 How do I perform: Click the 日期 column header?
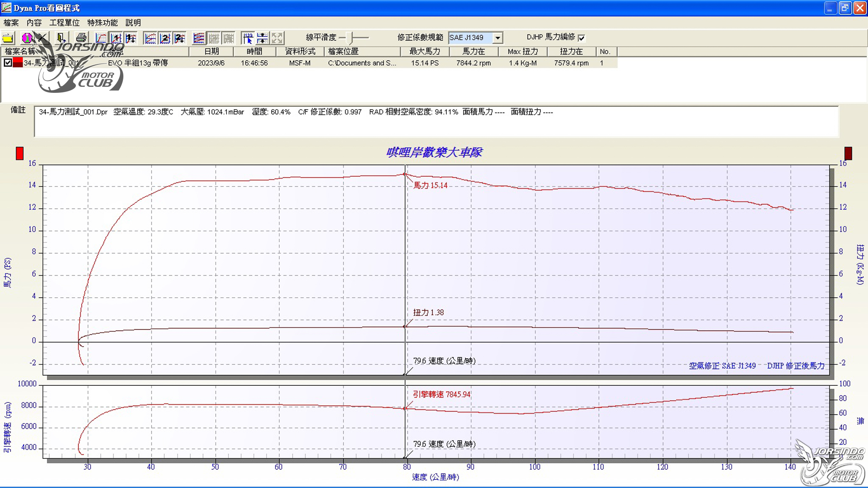point(211,52)
